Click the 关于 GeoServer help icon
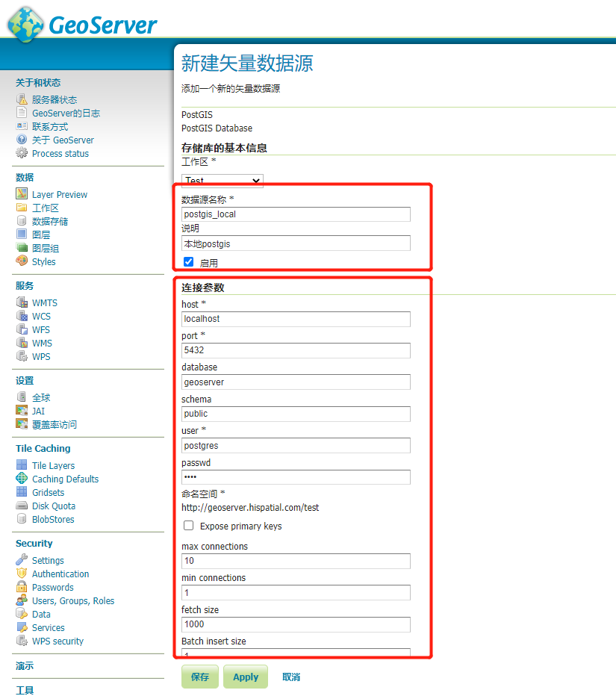The width and height of the screenshot is (616, 696). click(x=22, y=139)
